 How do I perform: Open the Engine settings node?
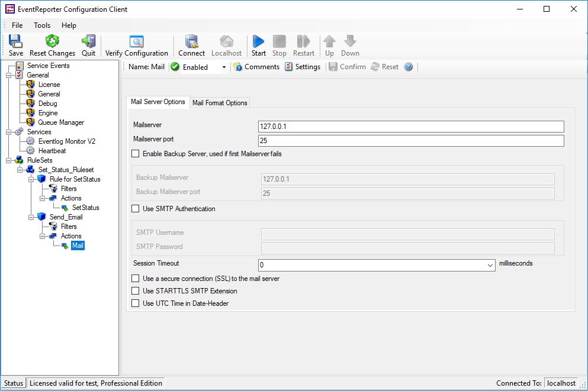click(47, 113)
